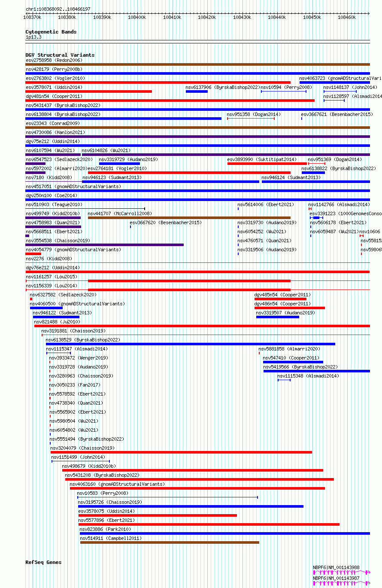Open the nsv428179 (Perry2008b) variant
The image size is (382, 588).
click(x=54, y=69)
